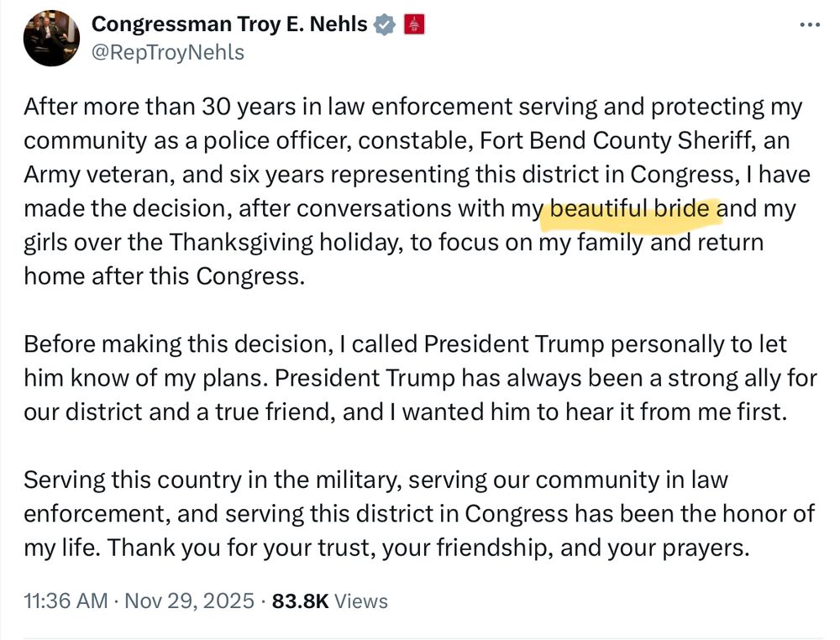Open the three-dot more options menu
This screenshot has width=840, height=640.
(809, 25)
